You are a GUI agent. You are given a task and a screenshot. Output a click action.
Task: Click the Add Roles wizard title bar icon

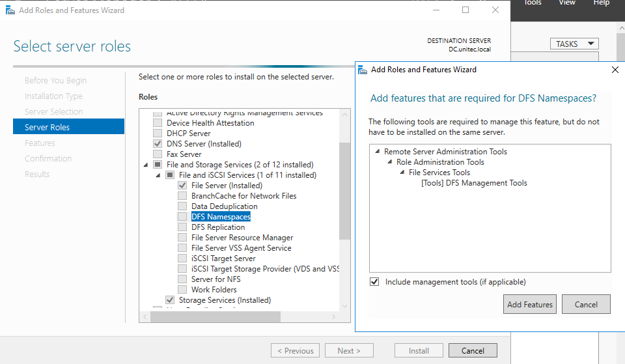tap(10, 10)
